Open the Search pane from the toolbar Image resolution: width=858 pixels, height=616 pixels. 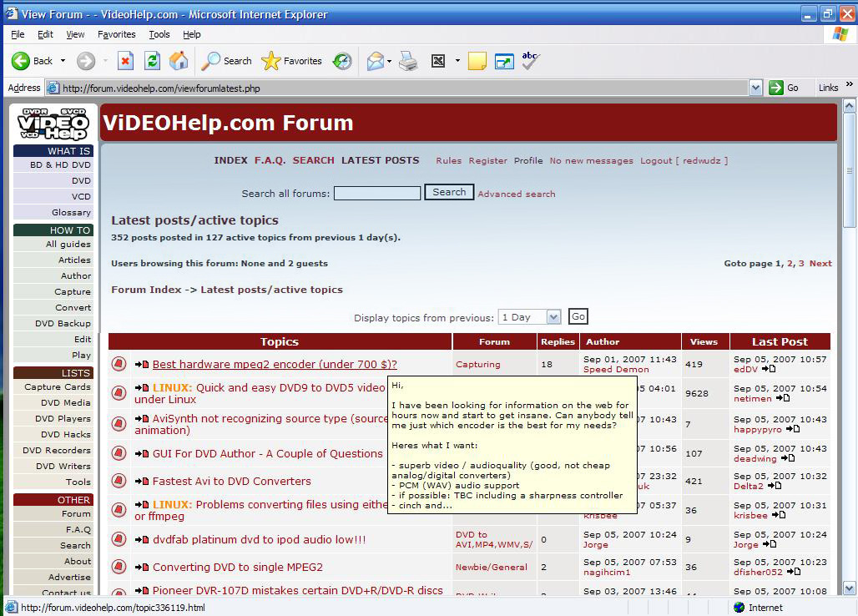(226, 61)
